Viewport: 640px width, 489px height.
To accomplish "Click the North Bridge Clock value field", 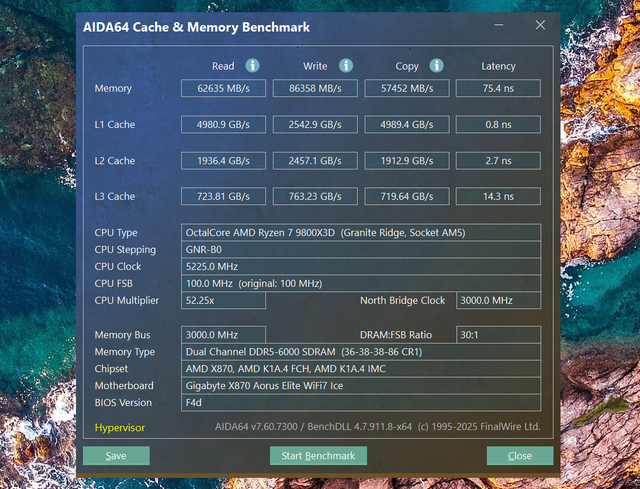I will (498, 300).
